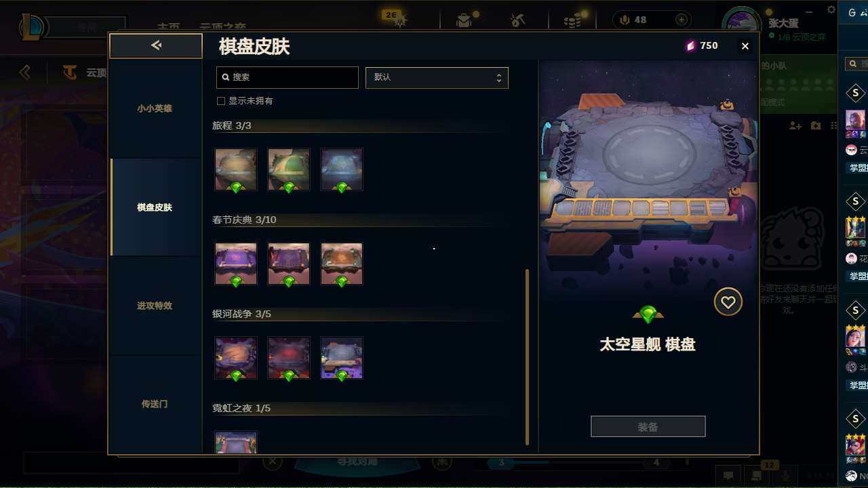This screenshot has width=868, height=488.
Task: Click the 搜索 text input field
Action: click(288, 77)
